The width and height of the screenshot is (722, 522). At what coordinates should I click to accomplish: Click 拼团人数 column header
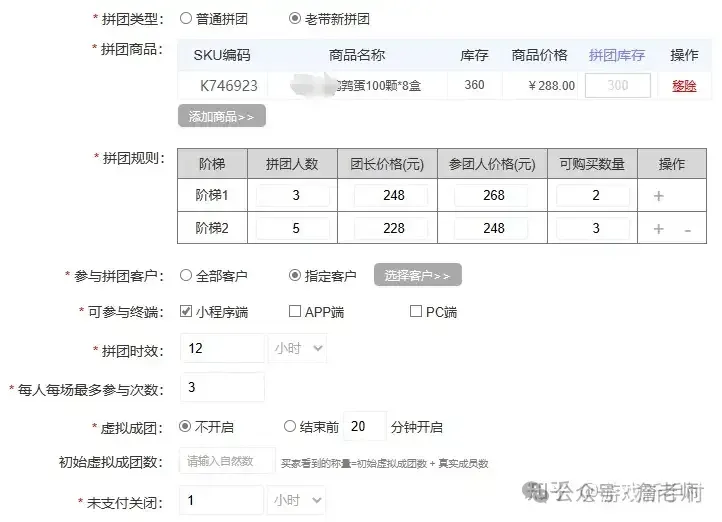point(292,164)
